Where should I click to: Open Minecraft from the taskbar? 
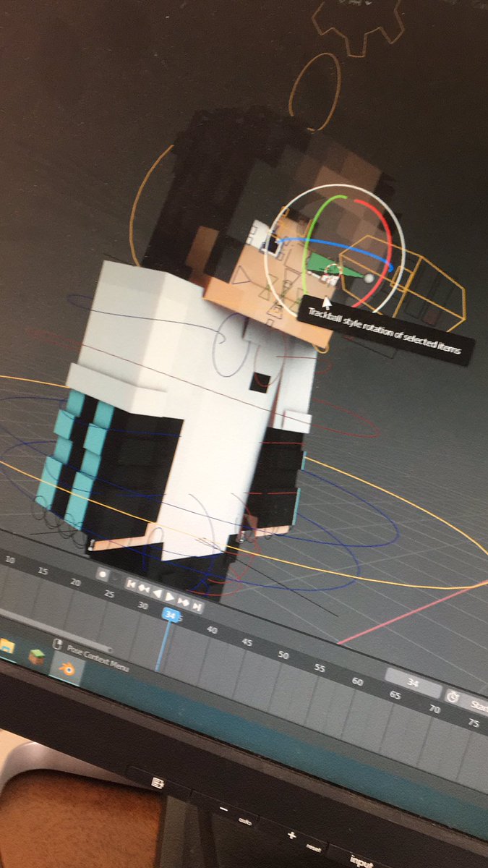36,656
